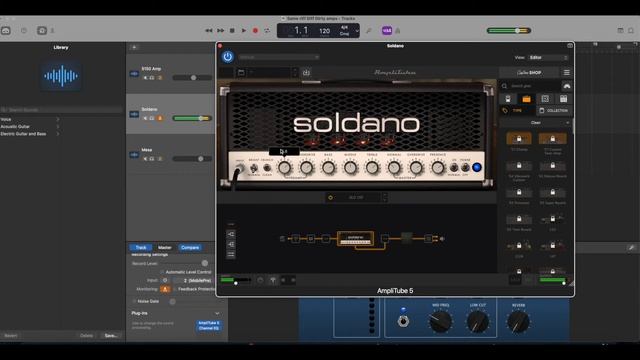Open the Clean amp type dropdown
Viewport: 640px width, 360px height.
(x=536, y=123)
